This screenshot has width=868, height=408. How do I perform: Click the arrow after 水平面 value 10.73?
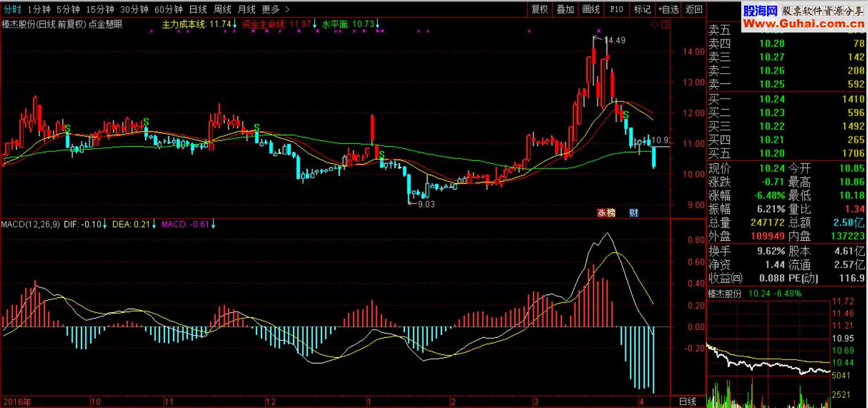[x=378, y=25]
